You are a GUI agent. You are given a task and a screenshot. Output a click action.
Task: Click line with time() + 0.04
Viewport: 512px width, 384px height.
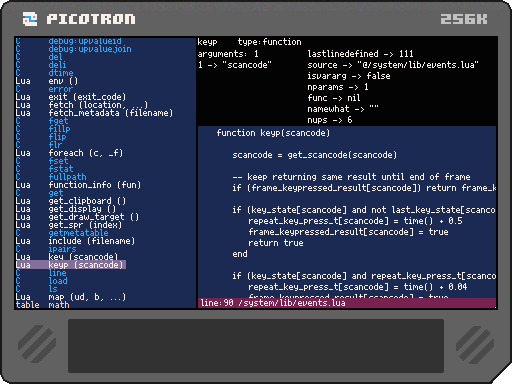tap(358, 287)
